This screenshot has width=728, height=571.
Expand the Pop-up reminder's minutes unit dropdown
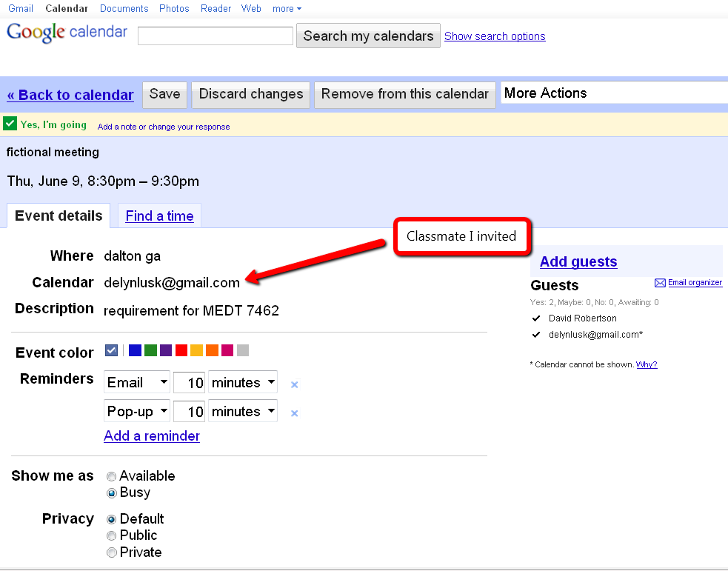coord(243,412)
